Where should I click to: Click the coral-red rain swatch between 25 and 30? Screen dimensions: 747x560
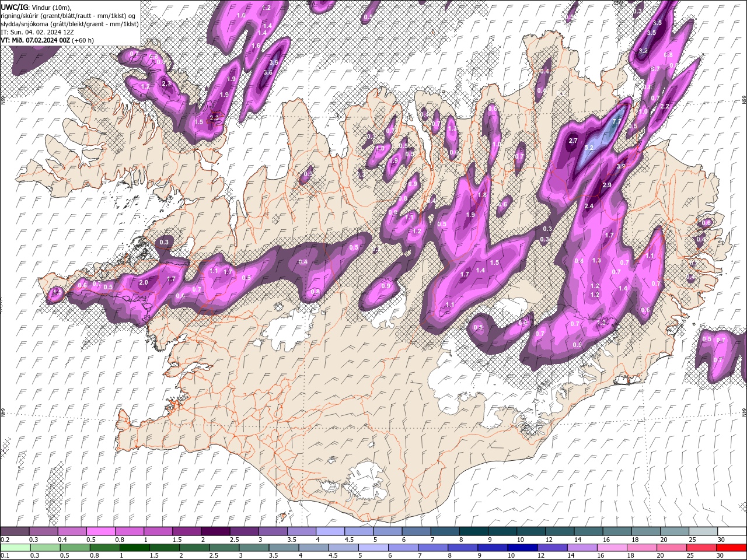click(x=701, y=547)
